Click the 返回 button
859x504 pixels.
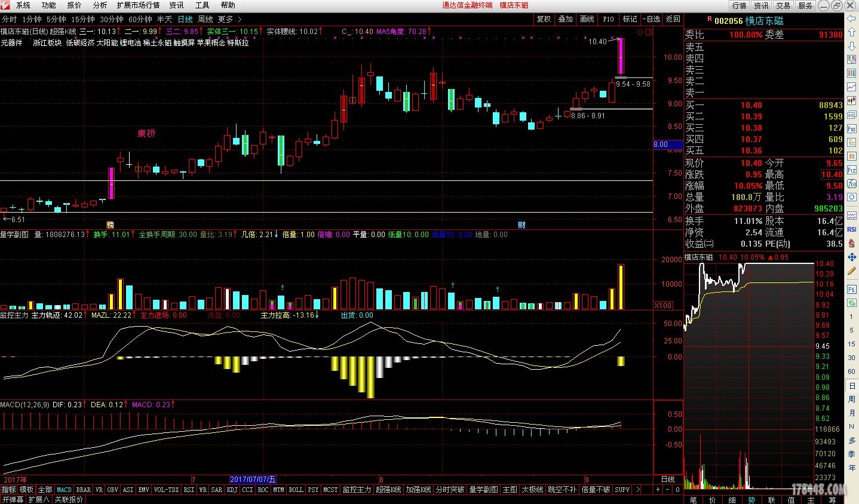(x=673, y=19)
